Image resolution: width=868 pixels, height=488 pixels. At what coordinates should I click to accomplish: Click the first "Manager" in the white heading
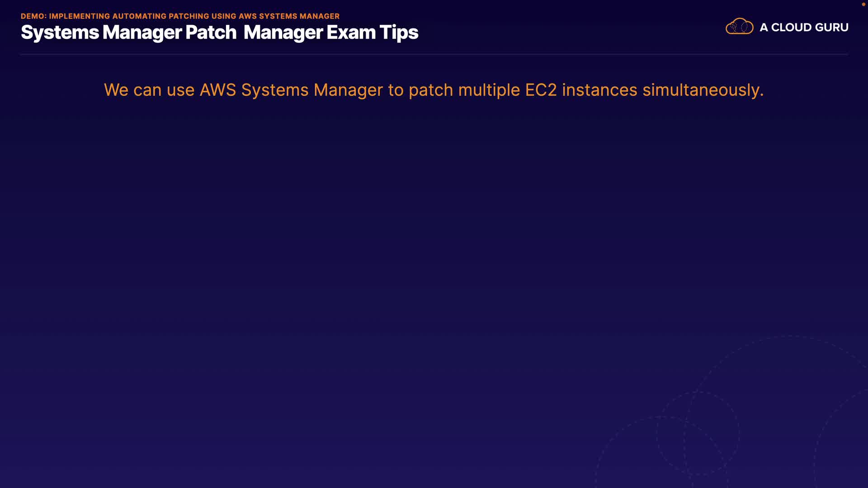tap(142, 33)
